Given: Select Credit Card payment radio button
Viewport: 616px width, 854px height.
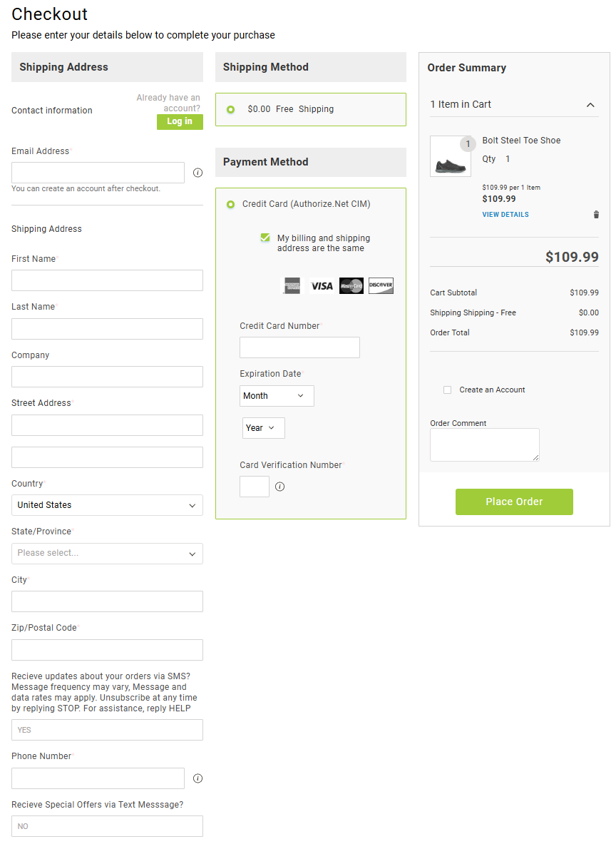Looking at the screenshot, I should tap(230, 204).
